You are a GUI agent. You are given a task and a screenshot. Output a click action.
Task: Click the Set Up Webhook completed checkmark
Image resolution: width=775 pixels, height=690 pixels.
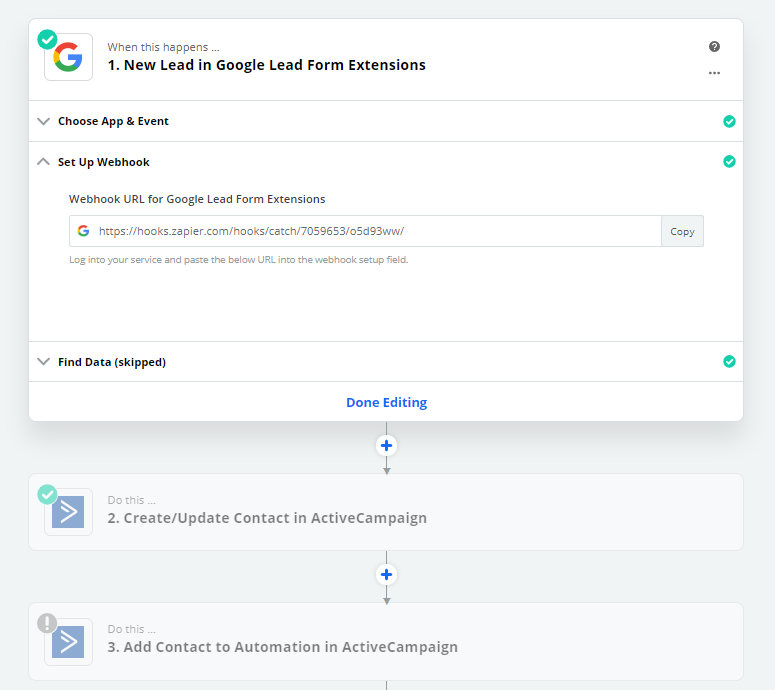729,162
